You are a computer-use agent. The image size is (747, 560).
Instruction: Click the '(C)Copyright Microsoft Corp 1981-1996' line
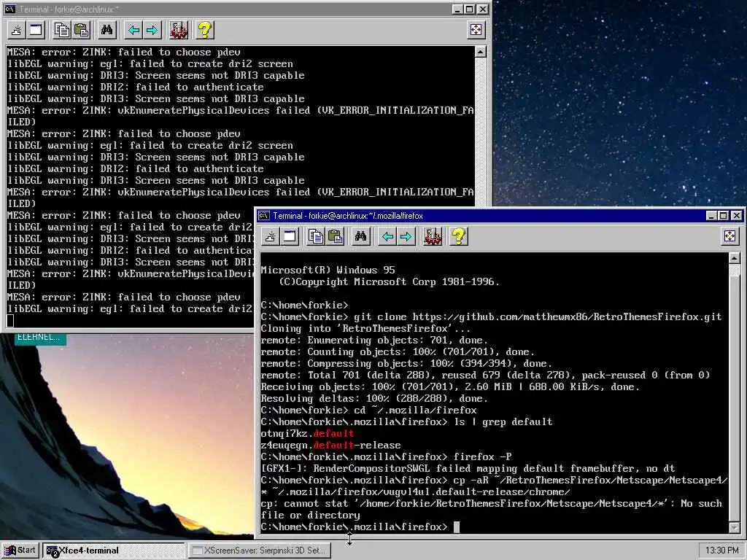click(389, 282)
